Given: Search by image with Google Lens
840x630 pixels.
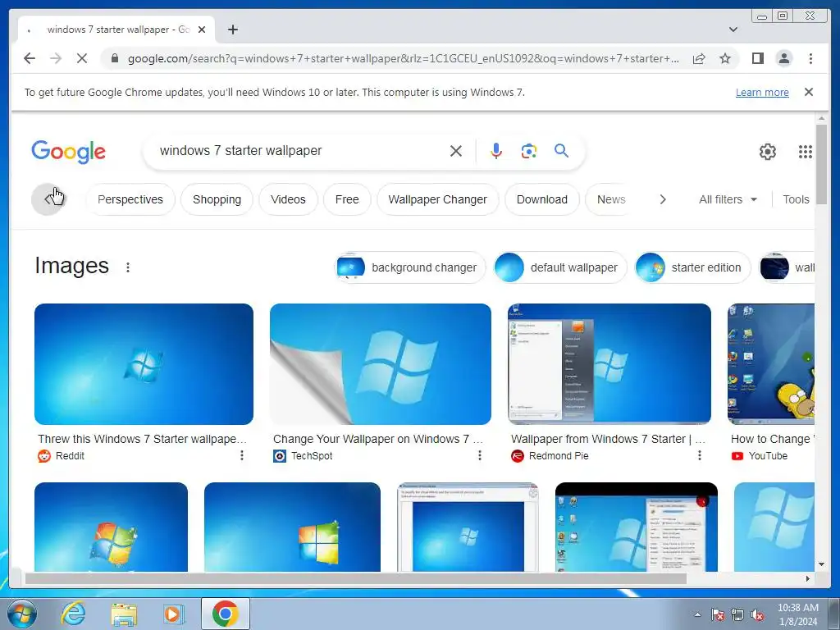Looking at the screenshot, I should click(529, 151).
